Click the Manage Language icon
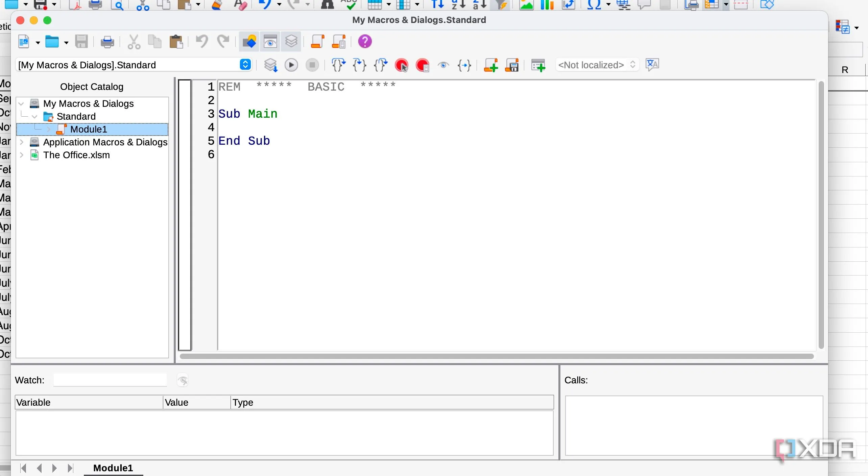 pos(652,64)
